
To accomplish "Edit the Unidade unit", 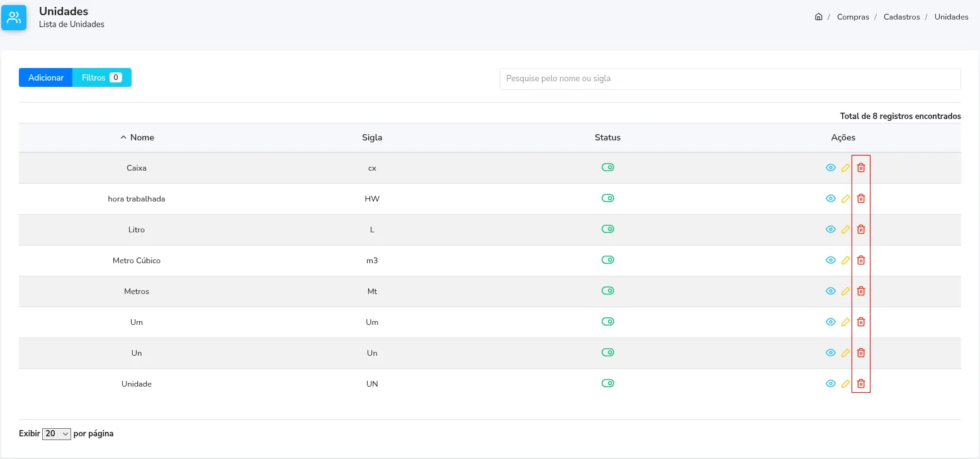I will 845,383.
